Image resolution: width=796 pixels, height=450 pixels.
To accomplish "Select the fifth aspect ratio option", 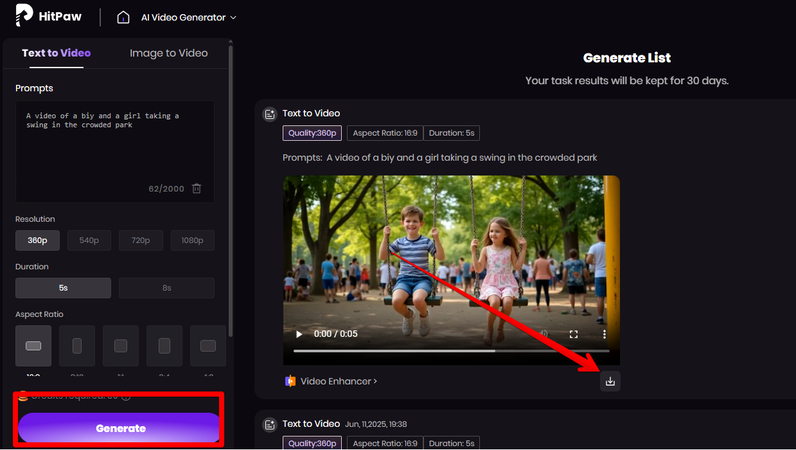I will pos(208,346).
